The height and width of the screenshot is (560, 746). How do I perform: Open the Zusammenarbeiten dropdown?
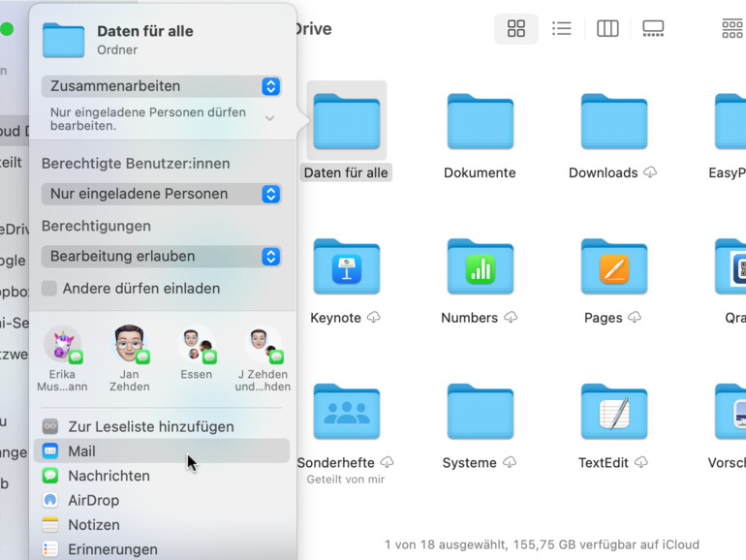(x=162, y=86)
